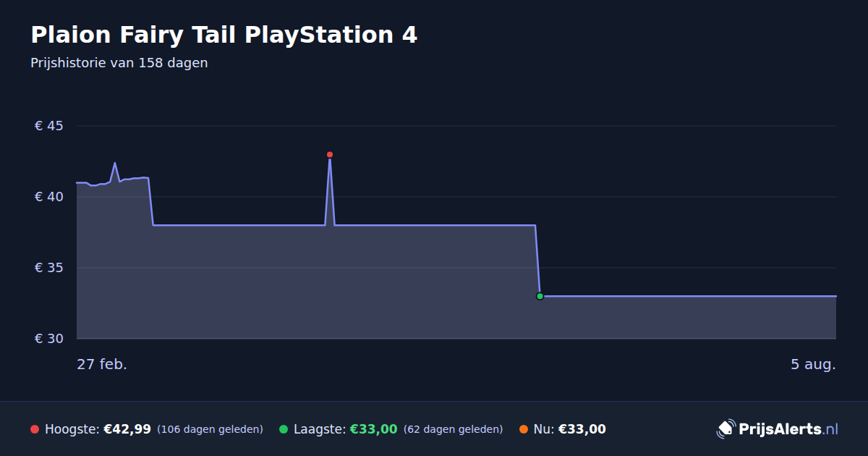
Task: Select the Nu €33,00 current price
Action: tap(582, 429)
